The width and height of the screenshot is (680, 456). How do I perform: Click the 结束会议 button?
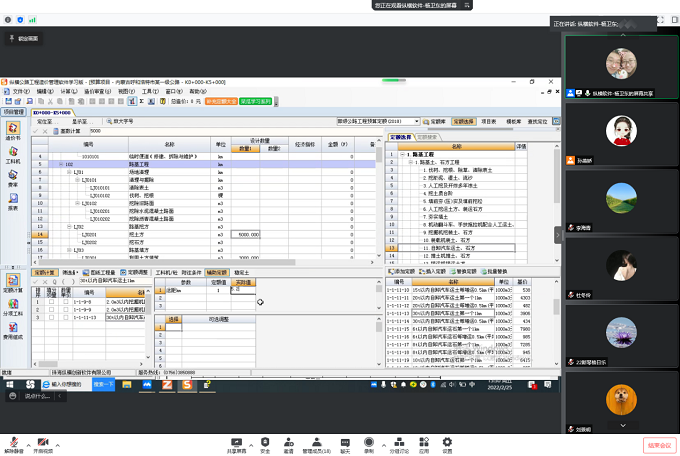(x=661, y=444)
